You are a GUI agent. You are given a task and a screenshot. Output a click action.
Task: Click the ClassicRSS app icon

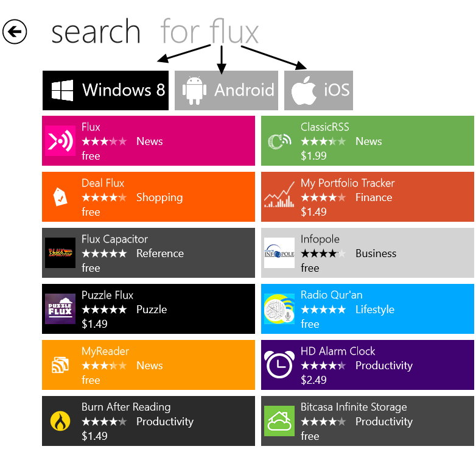click(279, 141)
